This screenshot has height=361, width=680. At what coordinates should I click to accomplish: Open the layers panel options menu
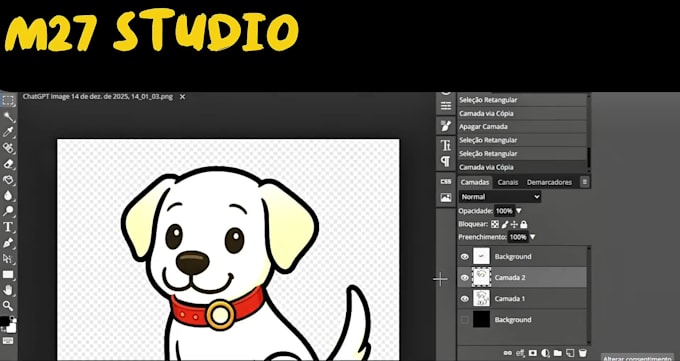tap(585, 182)
